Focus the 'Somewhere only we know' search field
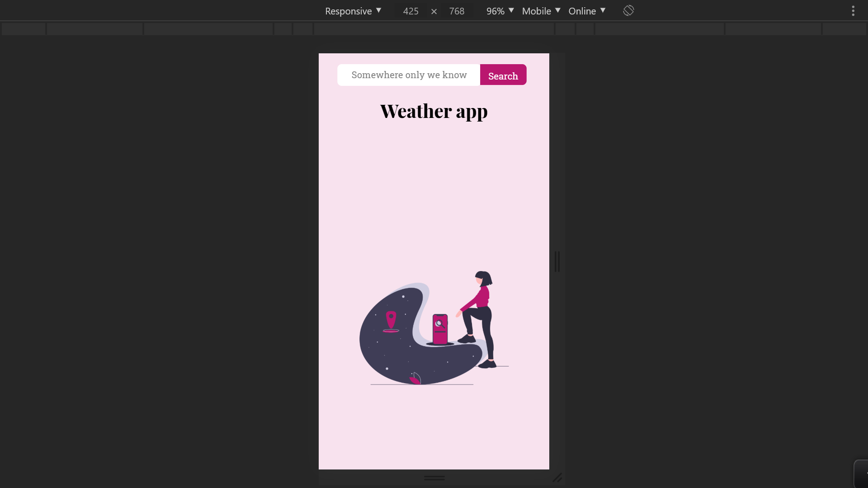Screen dimensions: 868x488 coord(409,75)
